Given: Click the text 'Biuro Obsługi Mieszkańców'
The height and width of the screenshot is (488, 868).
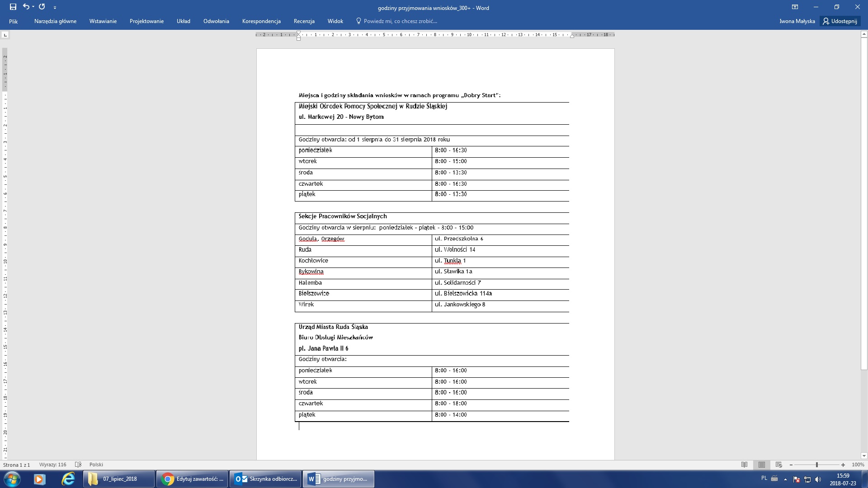Looking at the screenshot, I should point(335,338).
